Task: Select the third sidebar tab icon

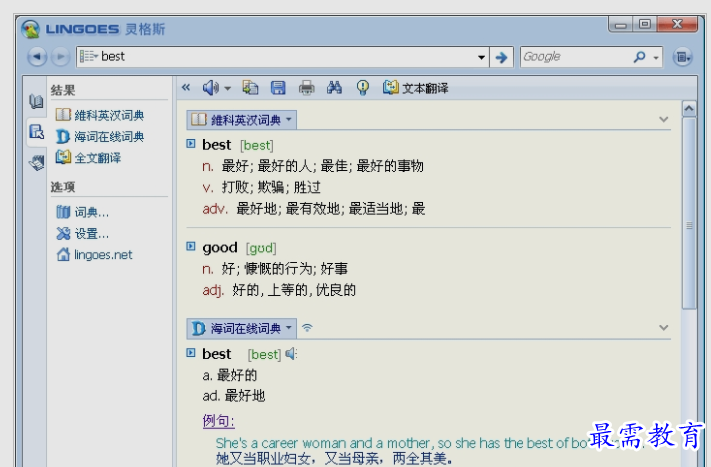Action: pos(36,162)
